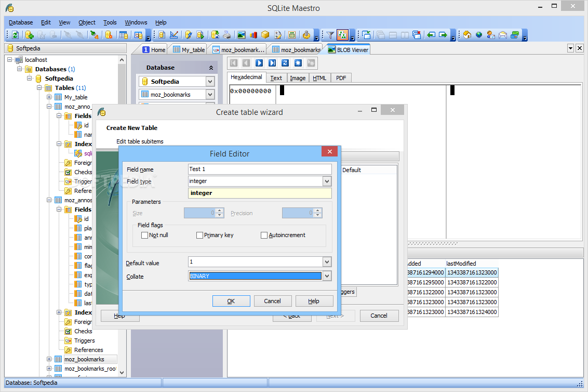Screen dimensions: 588x392
Task: Switch to the My_table tab
Action: (189, 49)
